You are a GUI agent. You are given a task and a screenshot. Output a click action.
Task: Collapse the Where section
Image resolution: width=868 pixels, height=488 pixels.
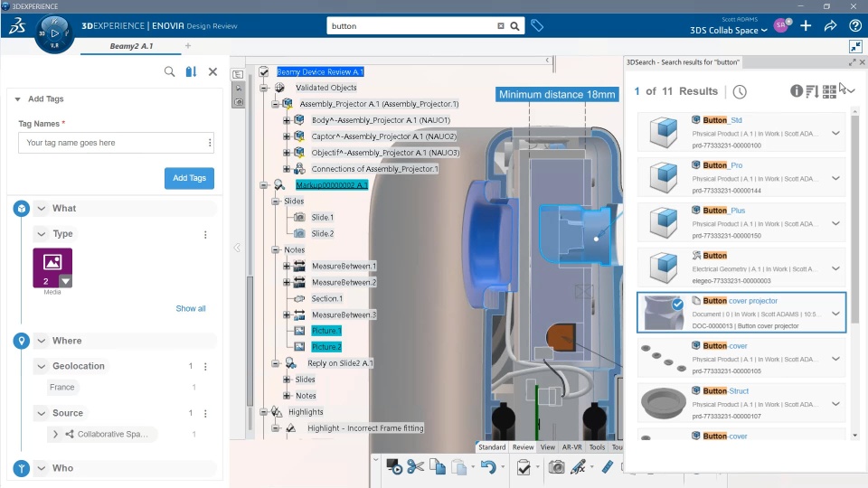tap(42, 341)
